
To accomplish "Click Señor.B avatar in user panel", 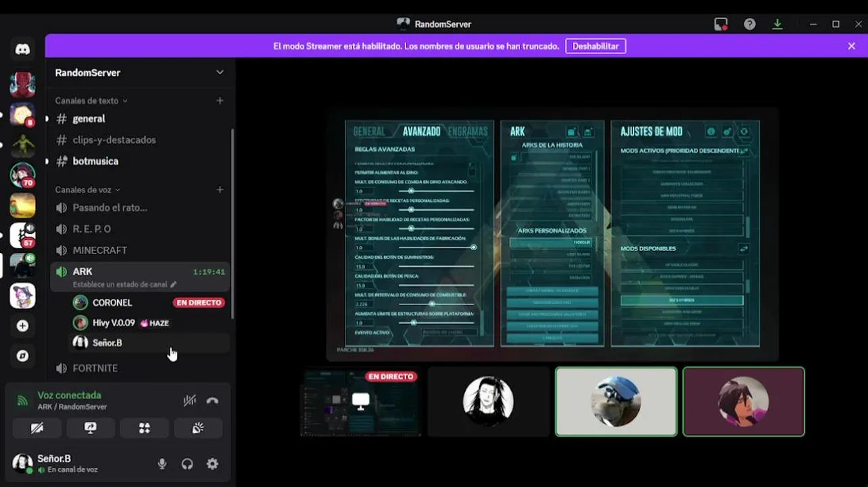I will 22,463.
